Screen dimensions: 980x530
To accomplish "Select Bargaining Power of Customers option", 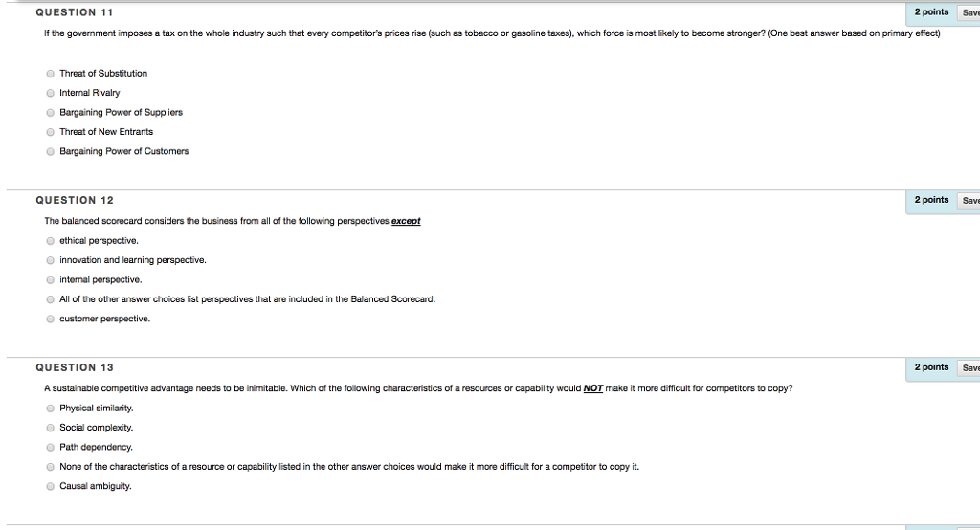I will coord(49,152).
